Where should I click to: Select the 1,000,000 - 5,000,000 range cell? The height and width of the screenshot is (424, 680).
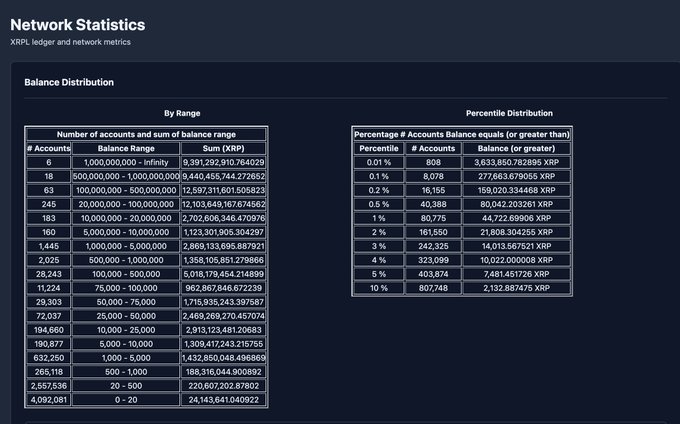(126, 246)
